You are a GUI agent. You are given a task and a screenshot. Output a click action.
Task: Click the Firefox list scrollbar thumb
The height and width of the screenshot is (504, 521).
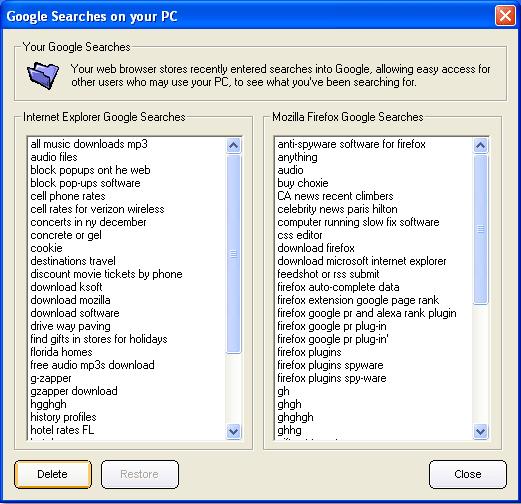pos(480,229)
